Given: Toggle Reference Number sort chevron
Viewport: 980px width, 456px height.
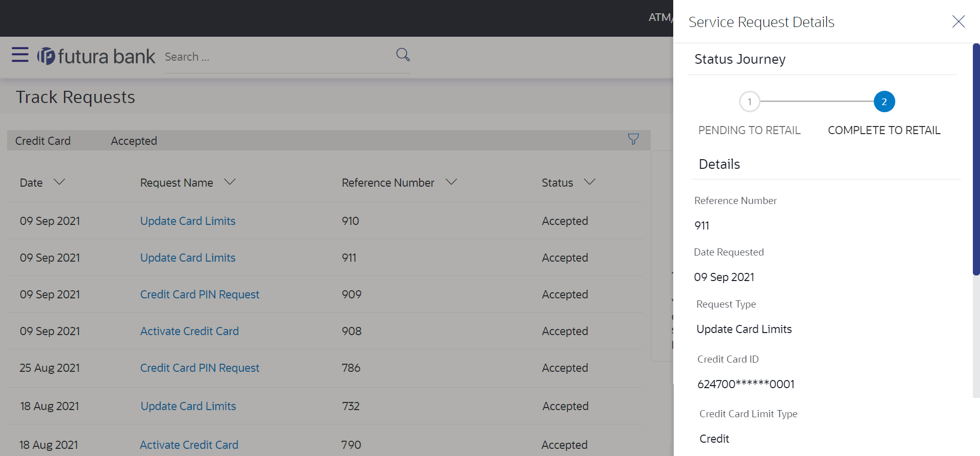Looking at the screenshot, I should click(x=451, y=182).
